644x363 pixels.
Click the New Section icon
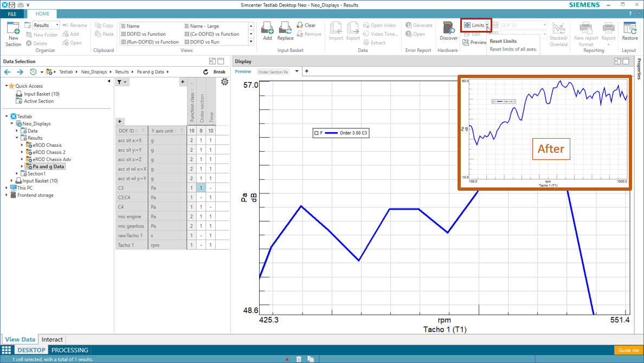(13, 33)
